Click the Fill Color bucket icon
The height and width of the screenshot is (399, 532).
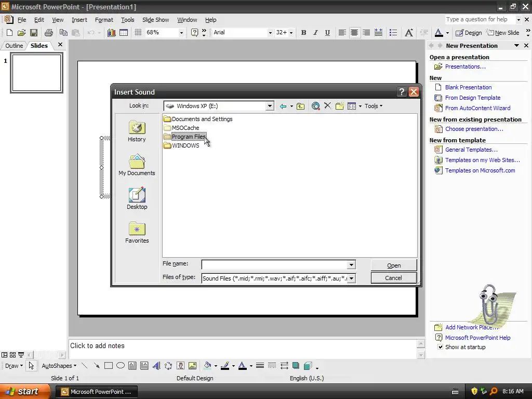pos(207,366)
